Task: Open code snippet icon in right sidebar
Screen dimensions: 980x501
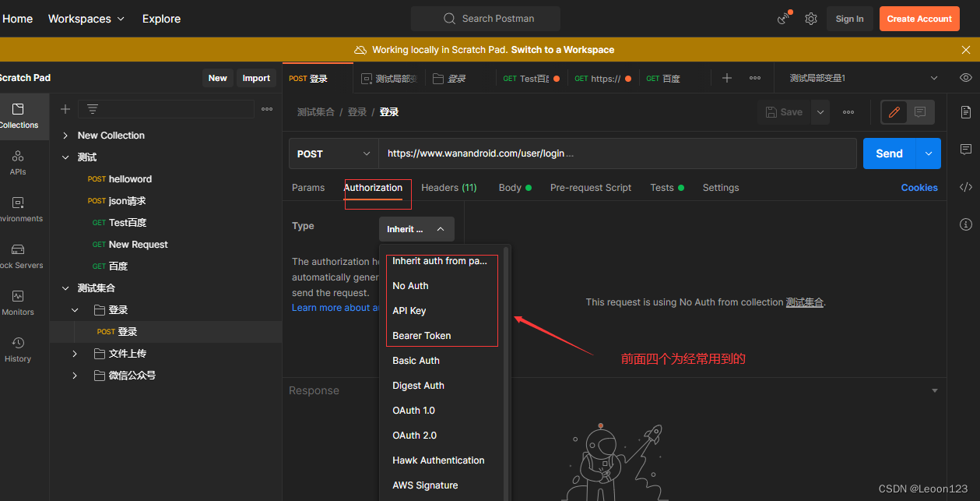Action: coord(966,187)
